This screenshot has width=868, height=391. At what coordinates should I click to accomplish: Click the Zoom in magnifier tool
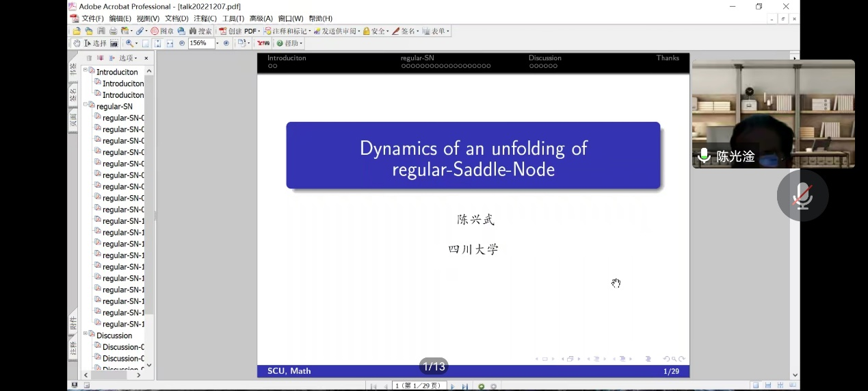tap(129, 43)
